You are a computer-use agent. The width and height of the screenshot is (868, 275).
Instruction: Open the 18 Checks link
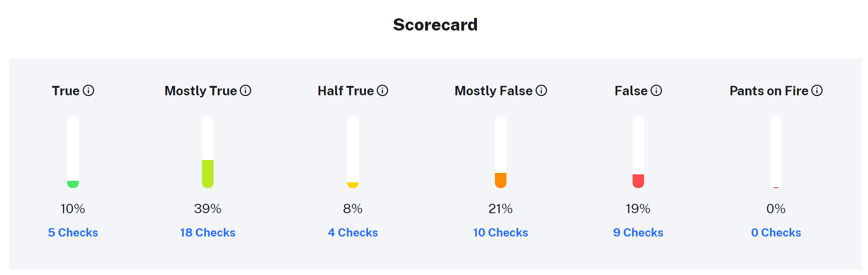pyautogui.click(x=208, y=233)
